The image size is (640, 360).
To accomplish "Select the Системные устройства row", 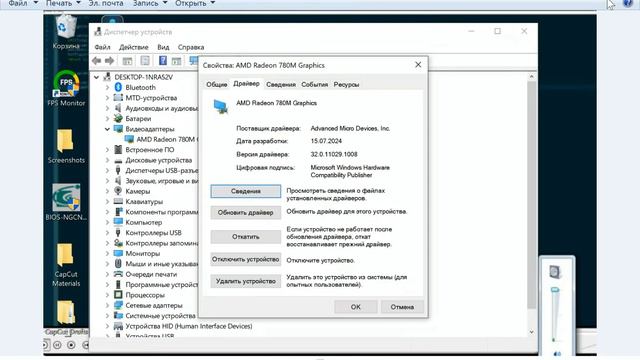I will point(160,316).
